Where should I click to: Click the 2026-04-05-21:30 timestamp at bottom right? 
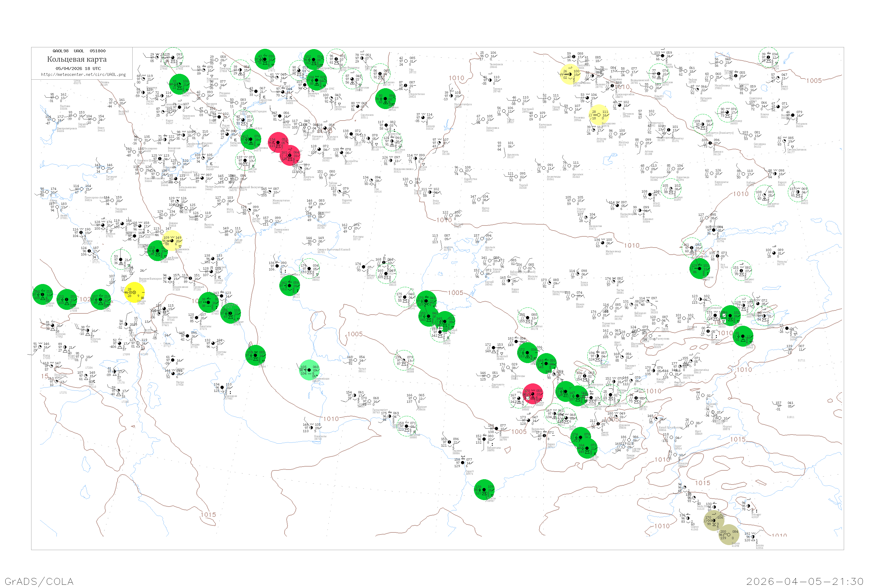click(805, 581)
